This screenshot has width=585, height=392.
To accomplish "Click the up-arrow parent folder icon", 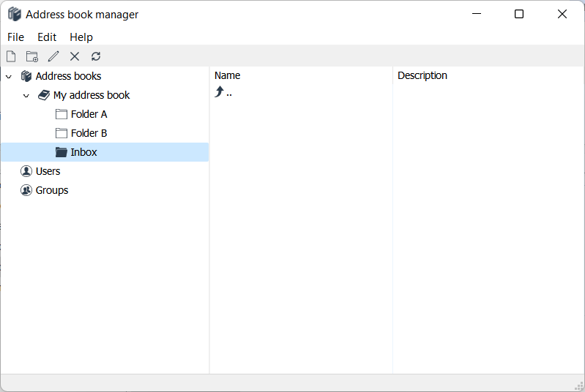I will click(x=219, y=92).
